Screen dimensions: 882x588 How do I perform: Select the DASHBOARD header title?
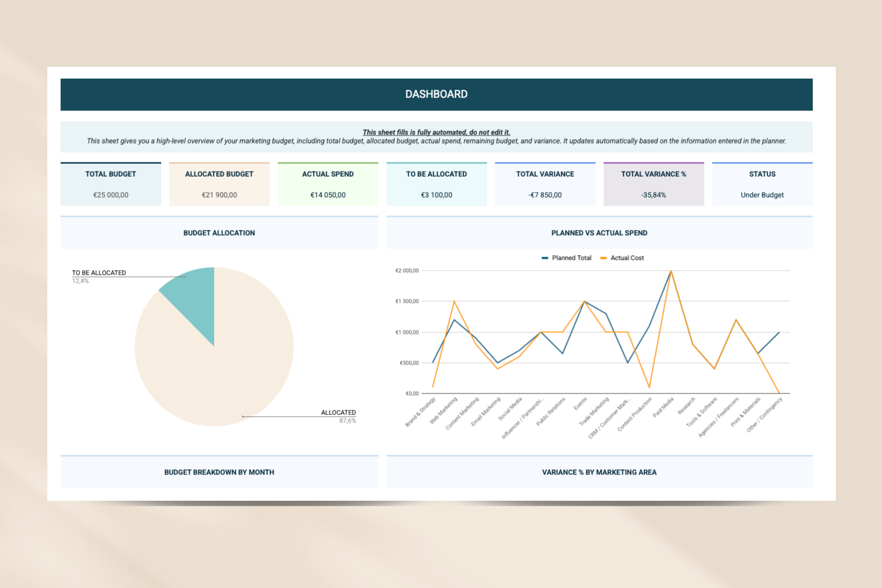pyautogui.click(x=436, y=94)
